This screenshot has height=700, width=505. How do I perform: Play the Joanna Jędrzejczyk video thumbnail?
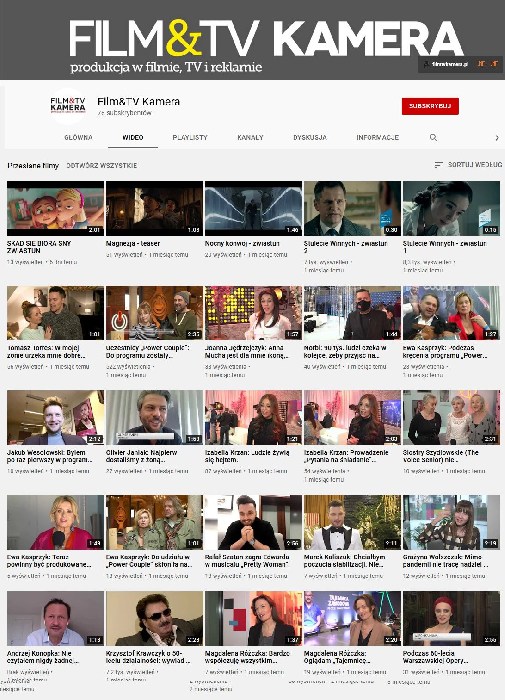click(253, 313)
